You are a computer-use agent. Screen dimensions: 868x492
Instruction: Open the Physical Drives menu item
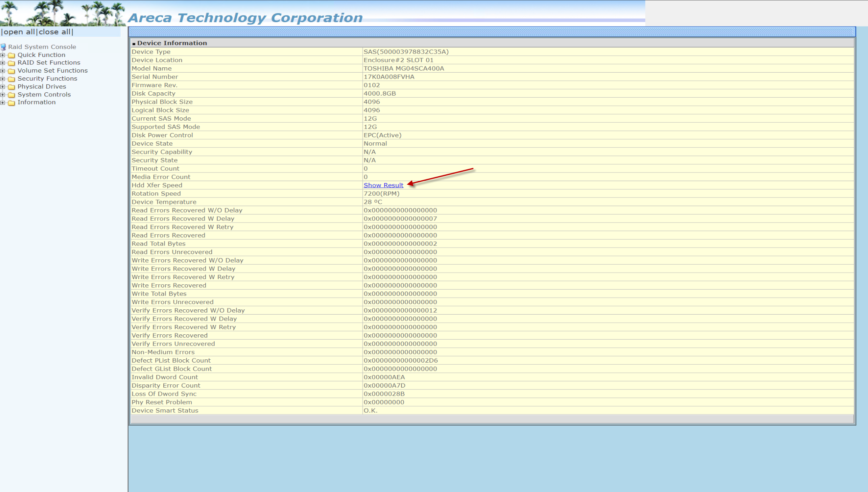pos(42,86)
